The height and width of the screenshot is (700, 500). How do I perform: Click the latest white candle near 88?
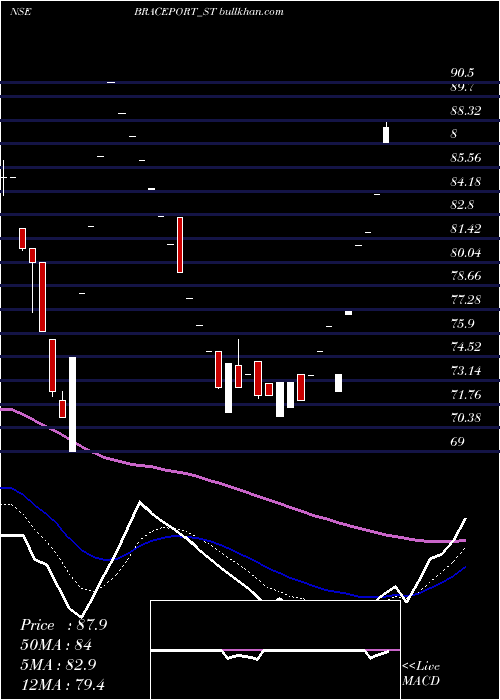point(386,135)
